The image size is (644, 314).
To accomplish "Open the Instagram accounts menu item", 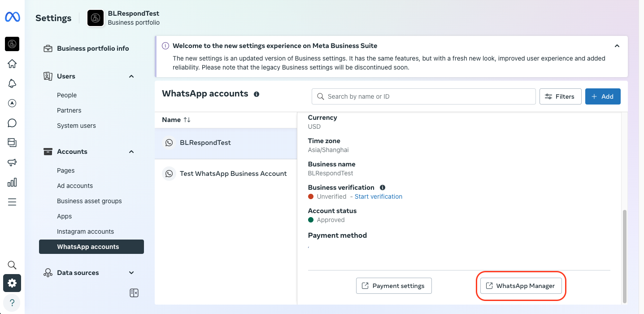I will pyautogui.click(x=85, y=231).
